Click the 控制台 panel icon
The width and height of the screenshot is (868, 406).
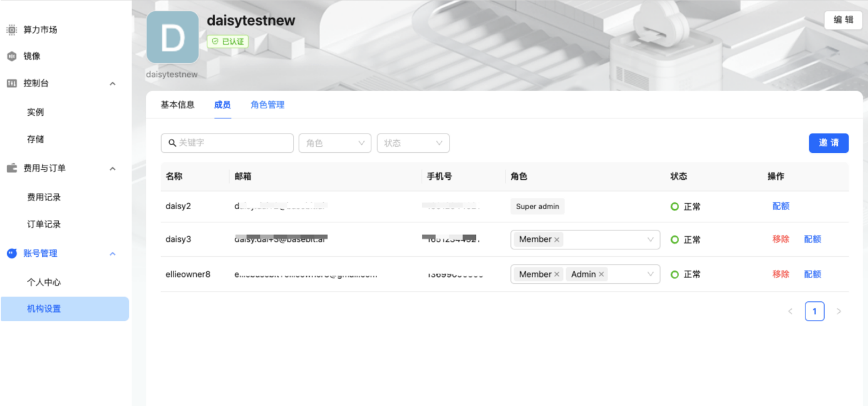pos(11,83)
